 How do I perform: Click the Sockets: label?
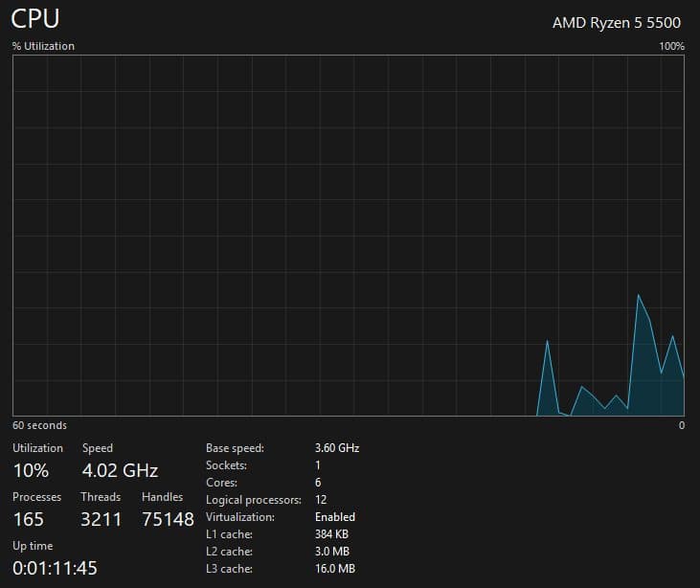(226, 465)
